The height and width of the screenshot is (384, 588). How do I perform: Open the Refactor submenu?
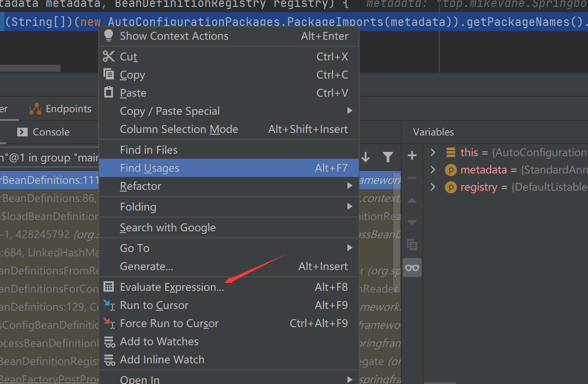coord(229,186)
